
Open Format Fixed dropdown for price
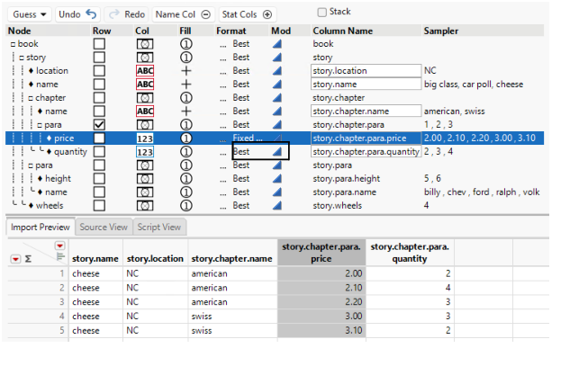(x=247, y=138)
